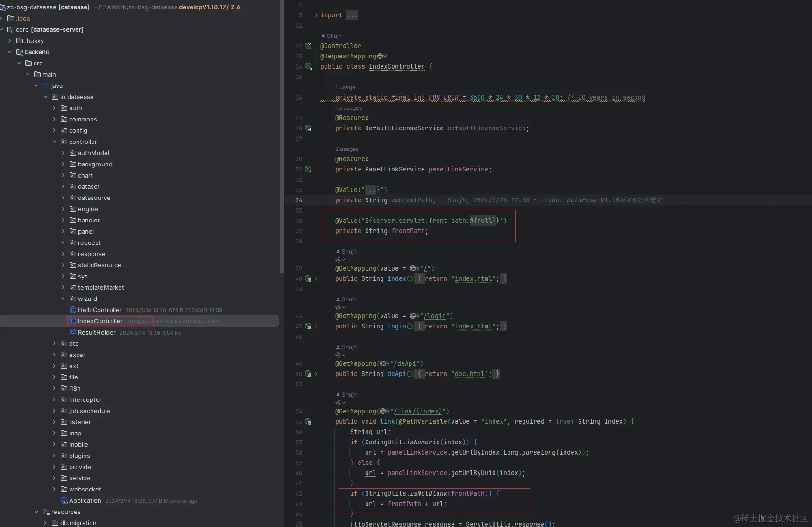The width and height of the screenshot is (812, 527).
Task: Click the "1 usage" hint above FOR_EVER
Action: 345,87
